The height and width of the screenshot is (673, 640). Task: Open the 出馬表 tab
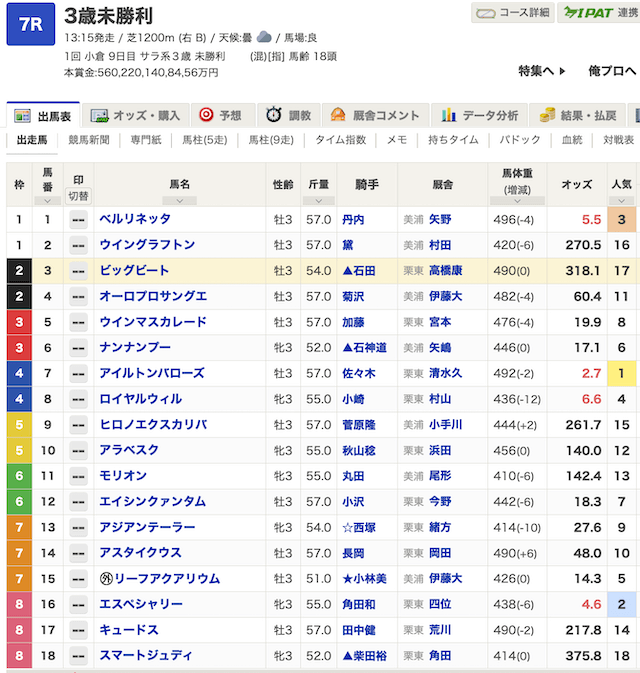(43, 116)
